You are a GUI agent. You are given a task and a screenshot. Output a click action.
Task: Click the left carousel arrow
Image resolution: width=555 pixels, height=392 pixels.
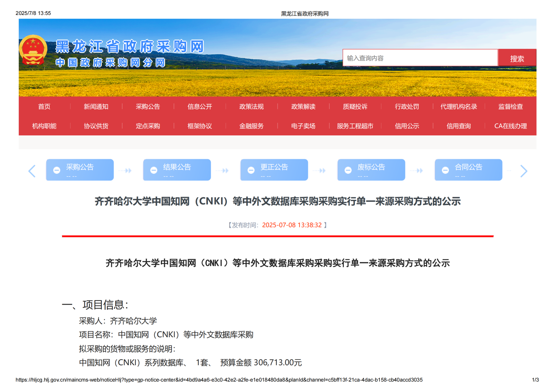(x=32, y=171)
